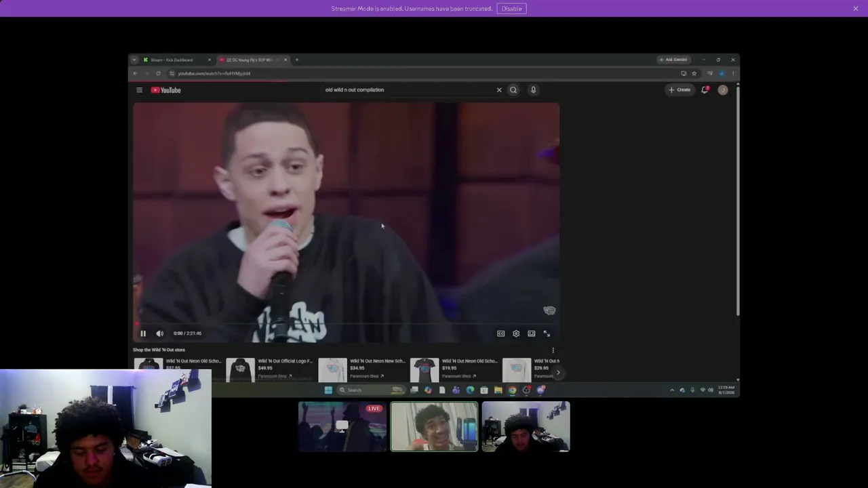The width and height of the screenshot is (868, 488).
Task: Run the YouTube search with magnifier button
Action: (x=513, y=90)
